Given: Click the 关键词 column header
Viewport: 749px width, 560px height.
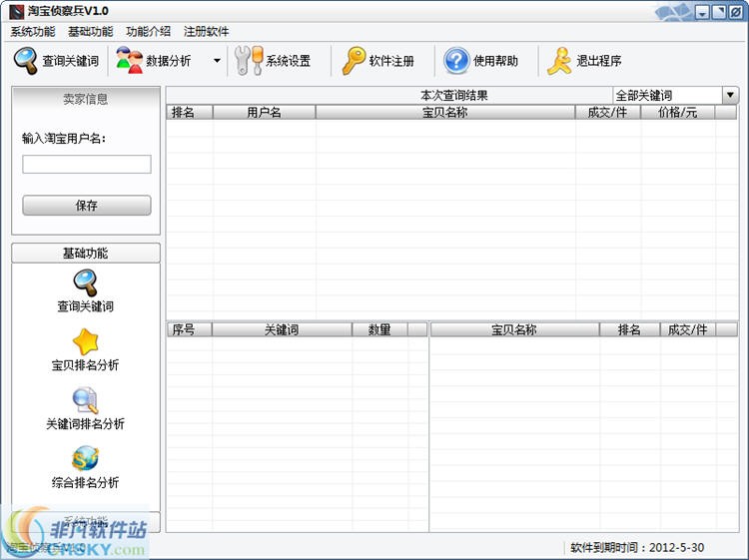Looking at the screenshot, I should point(282,329).
